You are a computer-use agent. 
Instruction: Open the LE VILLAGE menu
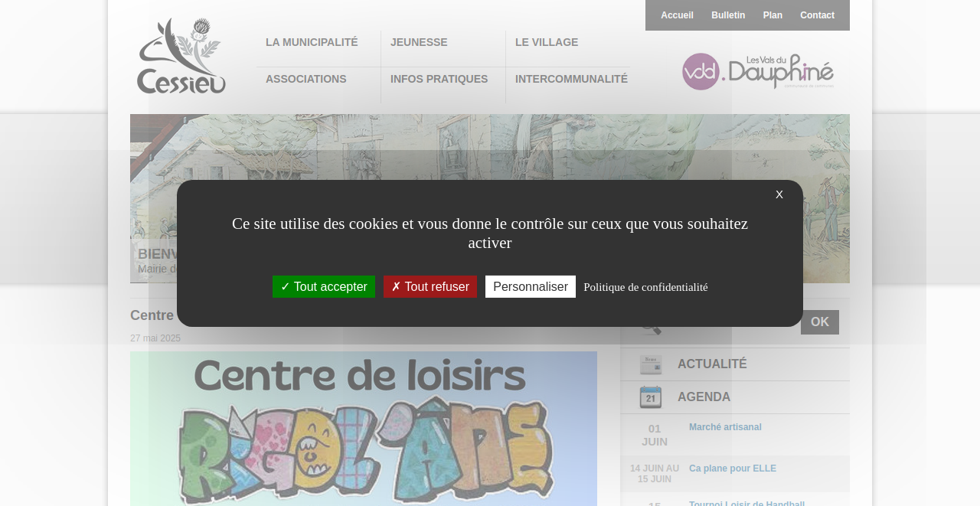547,41
